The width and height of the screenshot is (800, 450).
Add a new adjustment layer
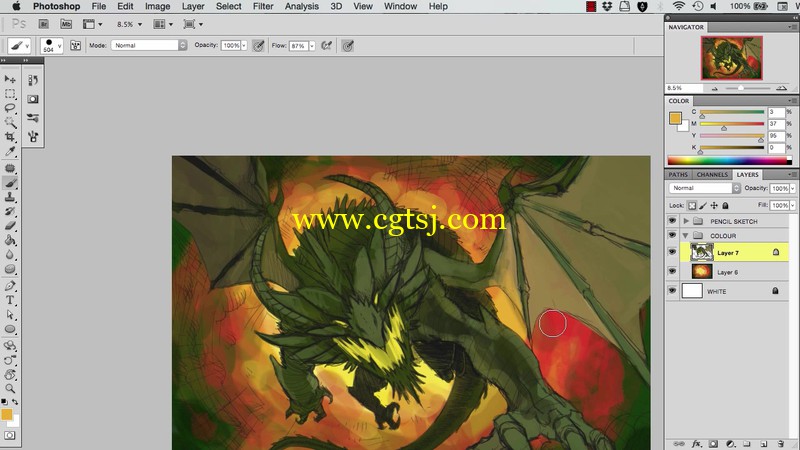[x=730, y=444]
